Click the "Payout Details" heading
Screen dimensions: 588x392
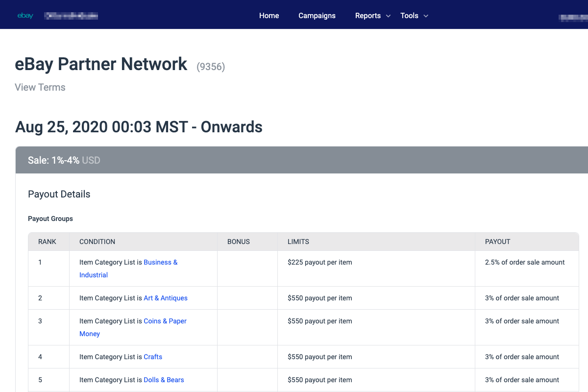pyautogui.click(x=59, y=194)
